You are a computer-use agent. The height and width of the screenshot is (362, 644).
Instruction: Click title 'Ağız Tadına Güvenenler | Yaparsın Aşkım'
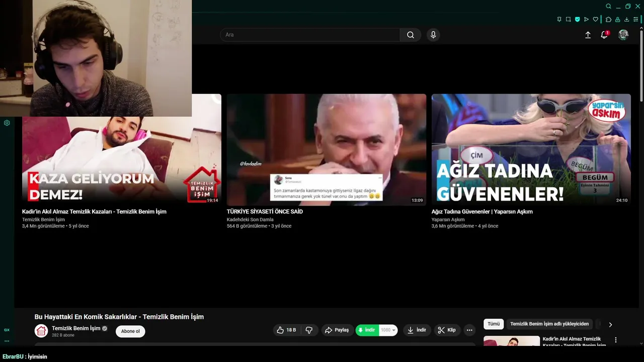482,212
